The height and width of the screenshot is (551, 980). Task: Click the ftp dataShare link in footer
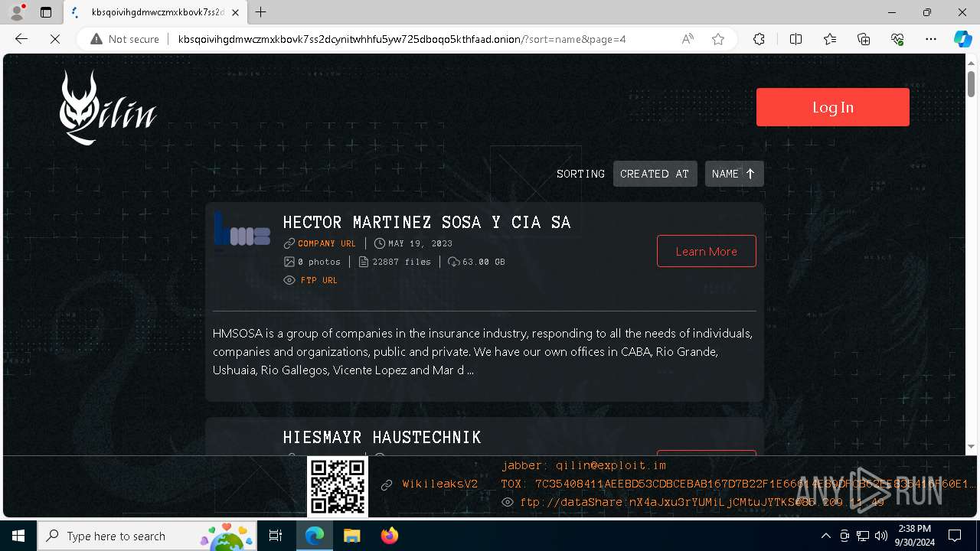click(x=702, y=502)
